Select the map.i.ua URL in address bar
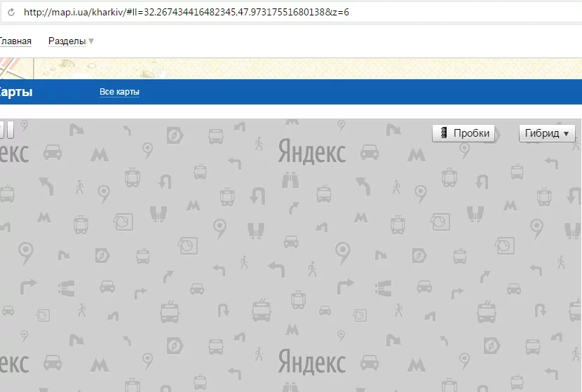 tap(187, 12)
